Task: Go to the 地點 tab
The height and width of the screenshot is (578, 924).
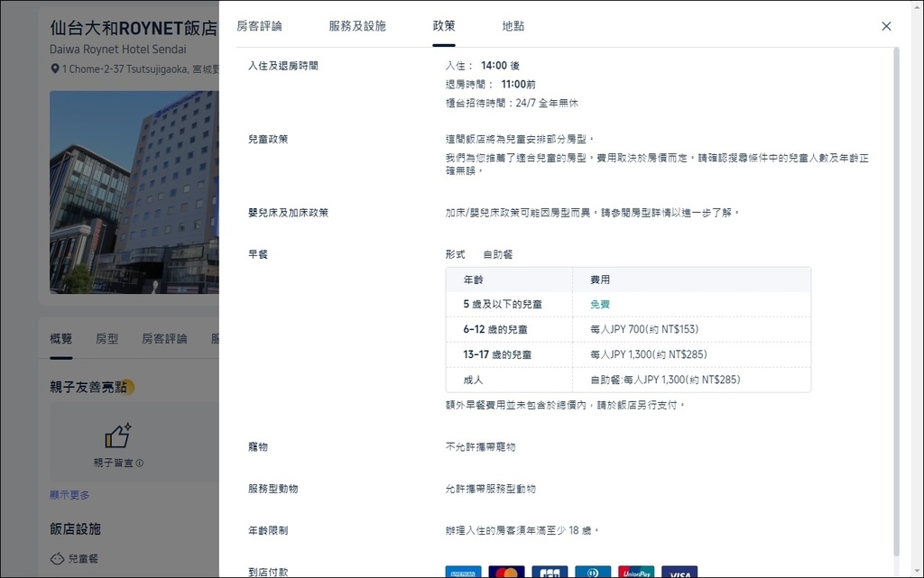Action: [513, 26]
